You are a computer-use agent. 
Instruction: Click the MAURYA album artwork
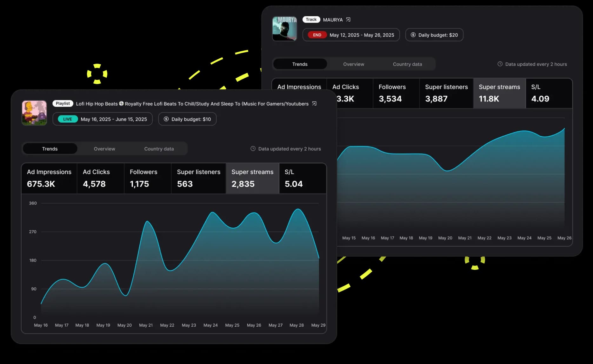(284, 29)
